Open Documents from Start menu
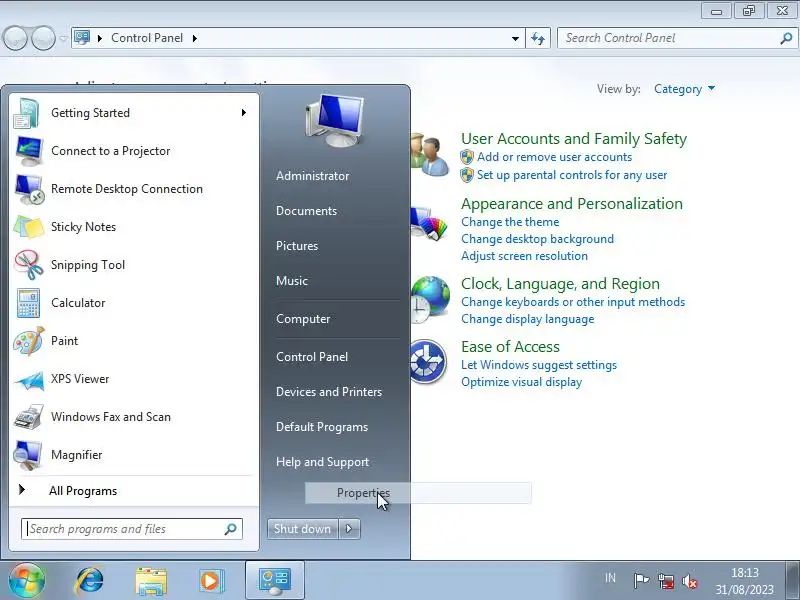This screenshot has width=800, height=600. 306,211
